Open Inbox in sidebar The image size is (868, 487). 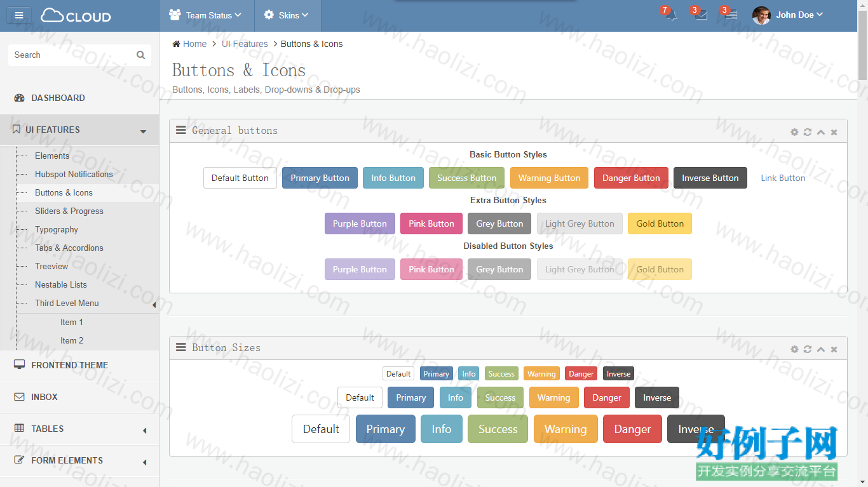point(79,397)
